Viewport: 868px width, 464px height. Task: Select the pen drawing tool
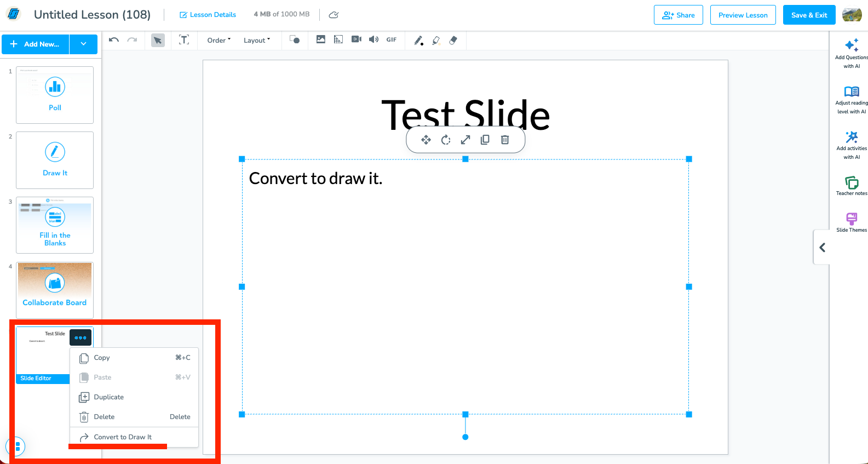[x=418, y=40]
